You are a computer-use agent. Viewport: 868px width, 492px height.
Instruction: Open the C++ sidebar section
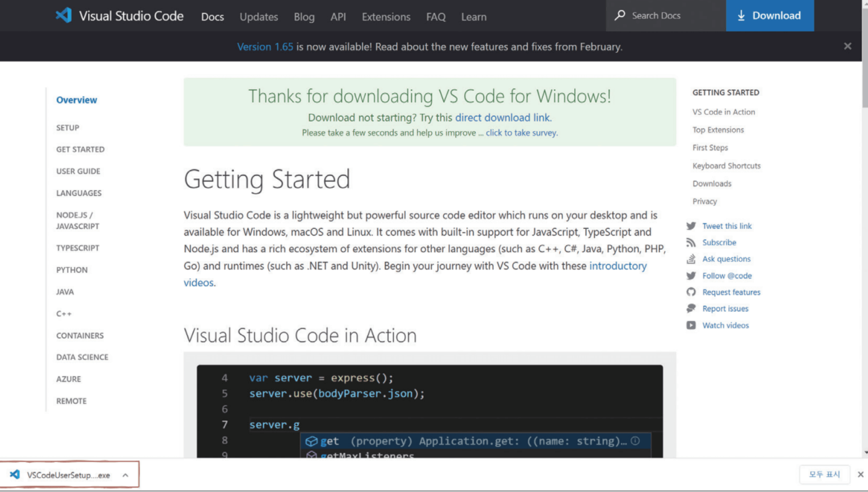coord(64,314)
